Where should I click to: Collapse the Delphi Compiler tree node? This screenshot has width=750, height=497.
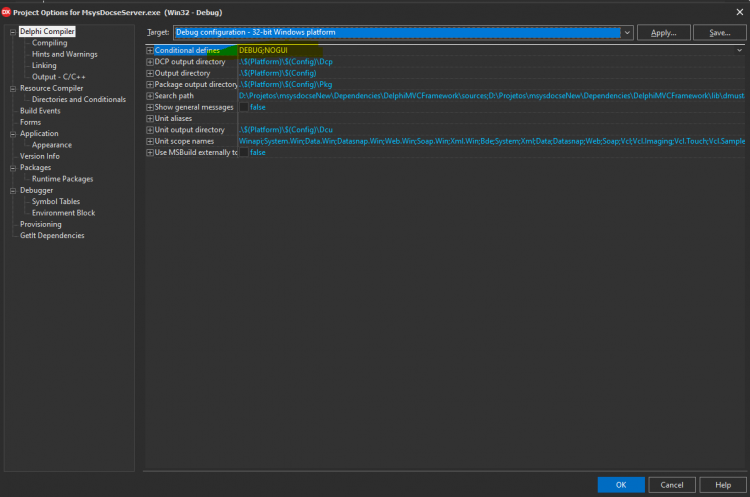(x=13, y=32)
